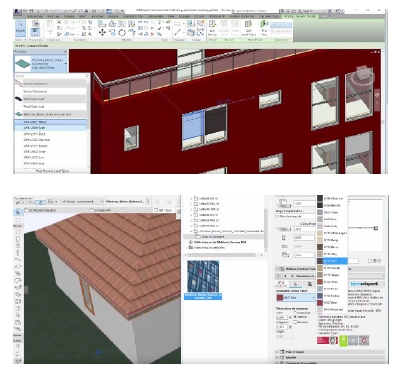Select the Modify arrow tool in Revit ribbon
The image size is (401, 374).
tap(20, 27)
